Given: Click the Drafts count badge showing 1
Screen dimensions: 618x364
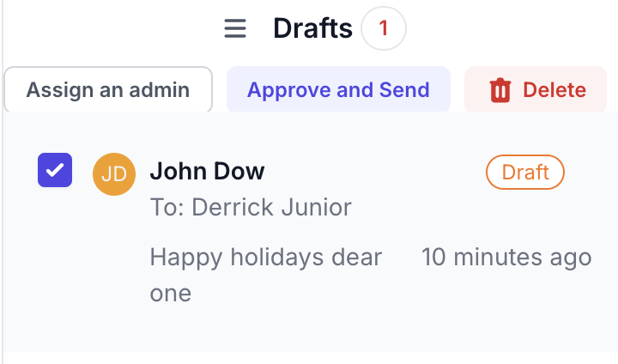Looking at the screenshot, I should click(x=384, y=29).
